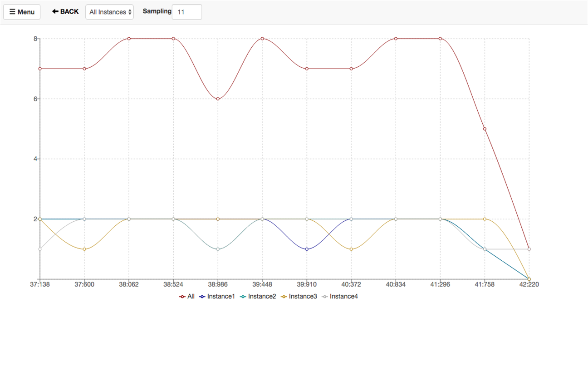Expand the All Instances dropdown
Viewport: 588px width, 368px height.
(109, 12)
